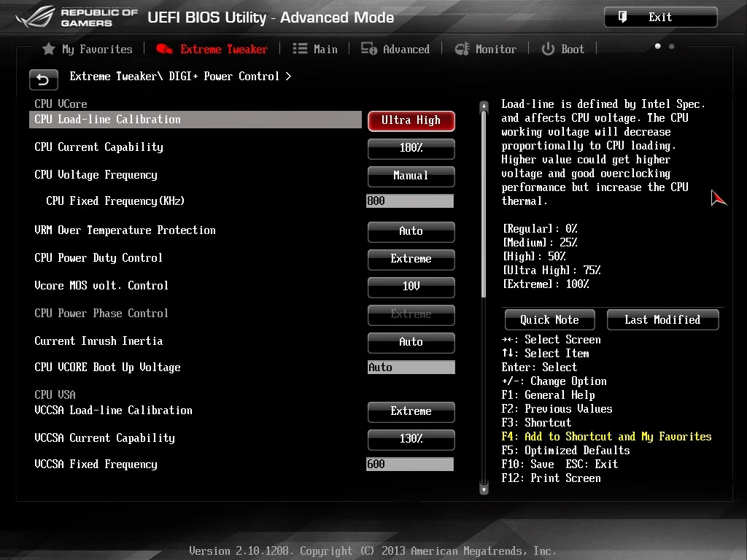Click the Monitor gauge icon
Viewport: 747px width, 560px height.
pos(462,49)
